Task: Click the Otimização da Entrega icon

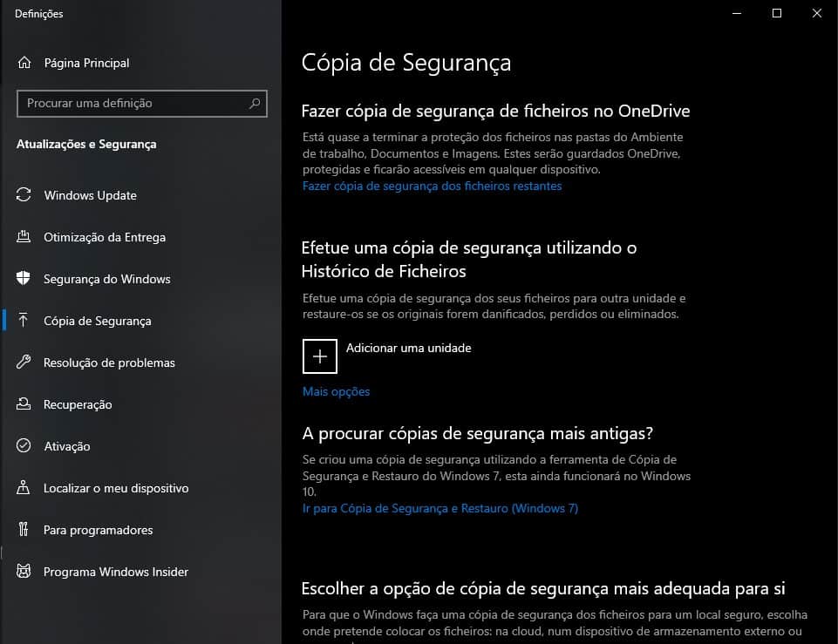Action: tap(24, 237)
